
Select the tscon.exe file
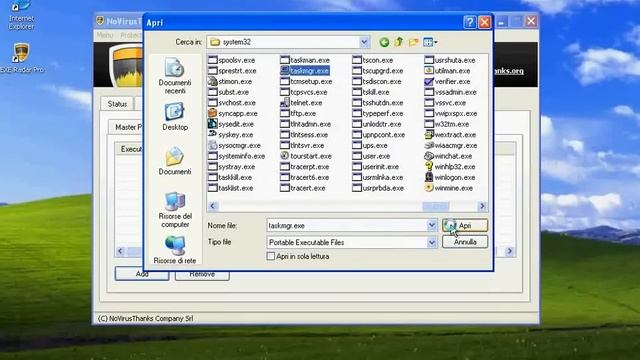[x=373, y=60]
